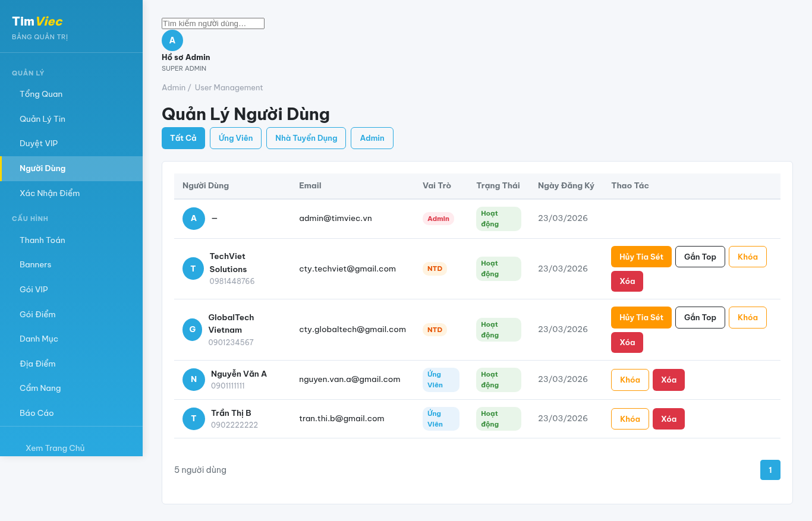This screenshot has width=812, height=521.
Task: Click the TechViet Solutions avatar circle
Action: coord(193,269)
